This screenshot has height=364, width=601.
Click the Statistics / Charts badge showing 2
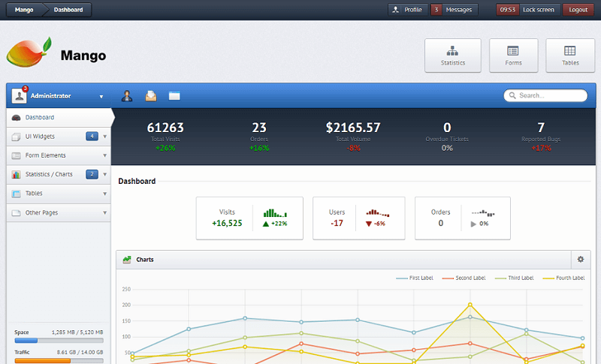pyautogui.click(x=92, y=174)
